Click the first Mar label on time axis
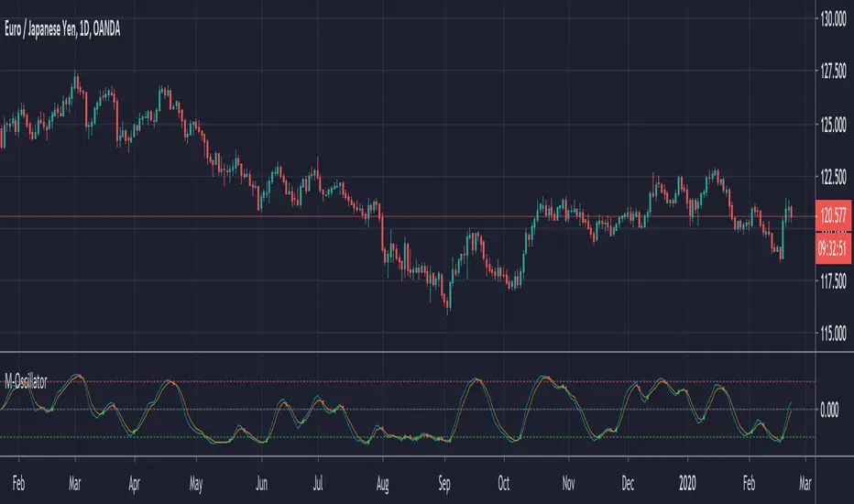The image size is (854, 504). (74, 483)
